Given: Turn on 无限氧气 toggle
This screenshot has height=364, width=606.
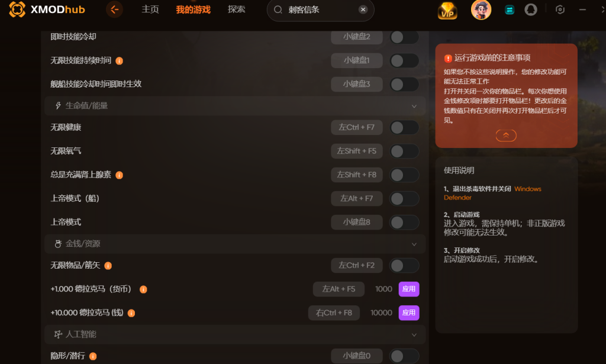Looking at the screenshot, I should 404,151.
